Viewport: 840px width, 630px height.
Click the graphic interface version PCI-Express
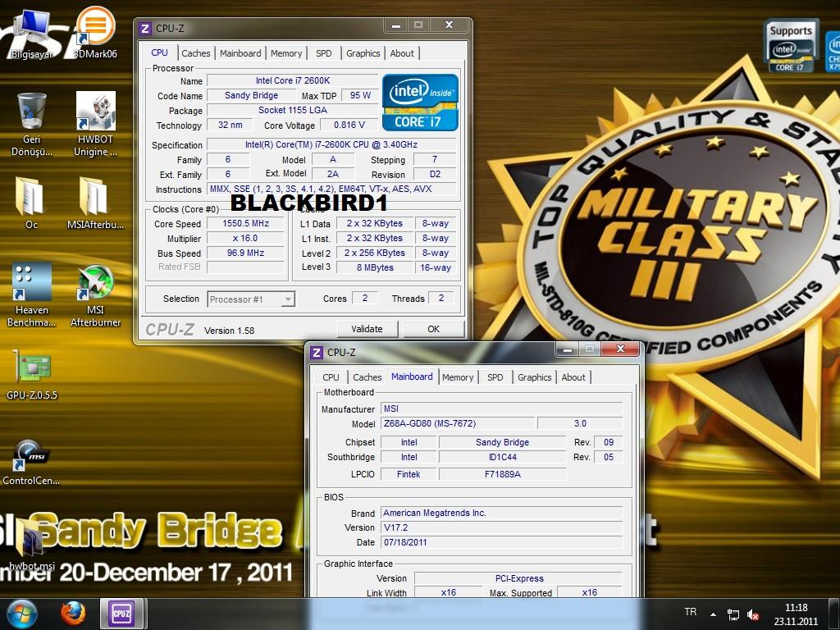coord(518,578)
